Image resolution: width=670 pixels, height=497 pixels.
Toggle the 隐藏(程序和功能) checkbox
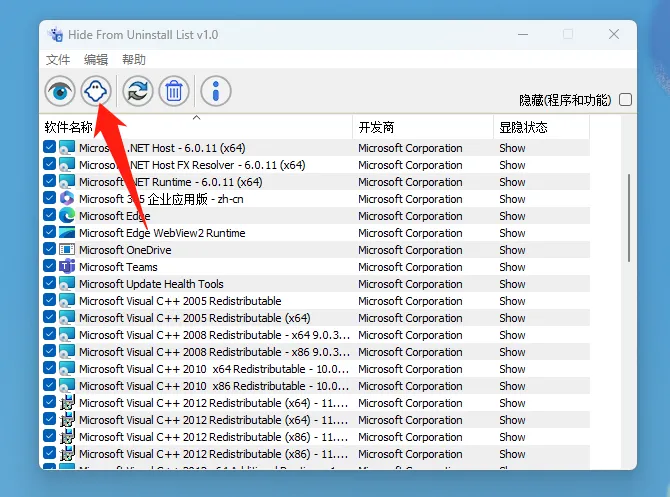coord(626,100)
